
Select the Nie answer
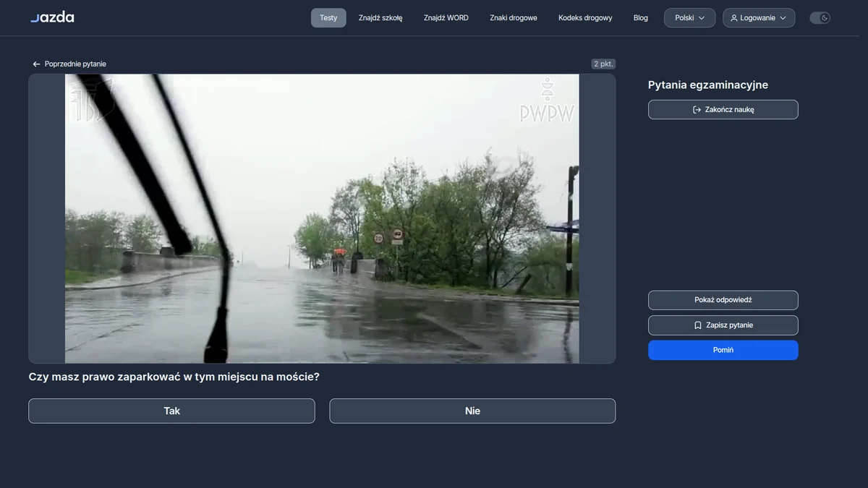pyautogui.click(x=472, y=411)
